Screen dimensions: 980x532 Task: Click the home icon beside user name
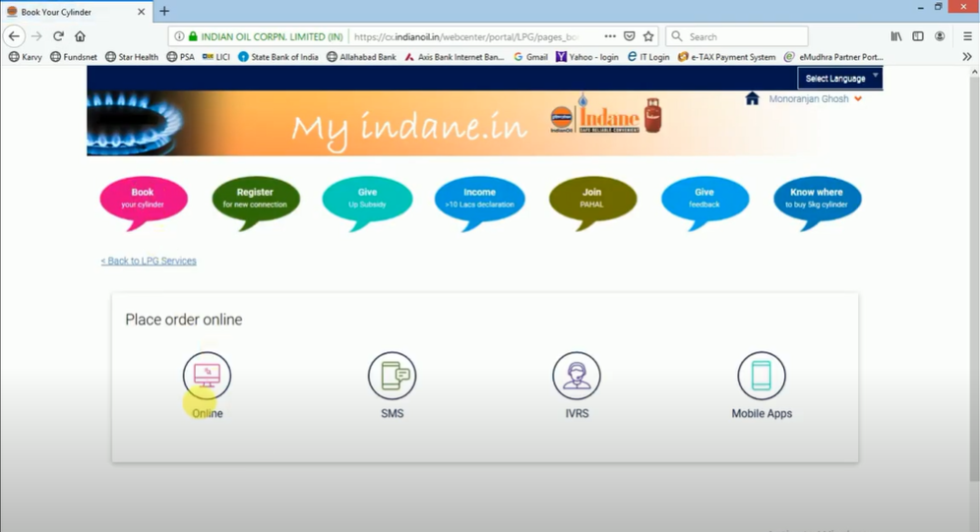pyautogui.click(x=753, y=98)
